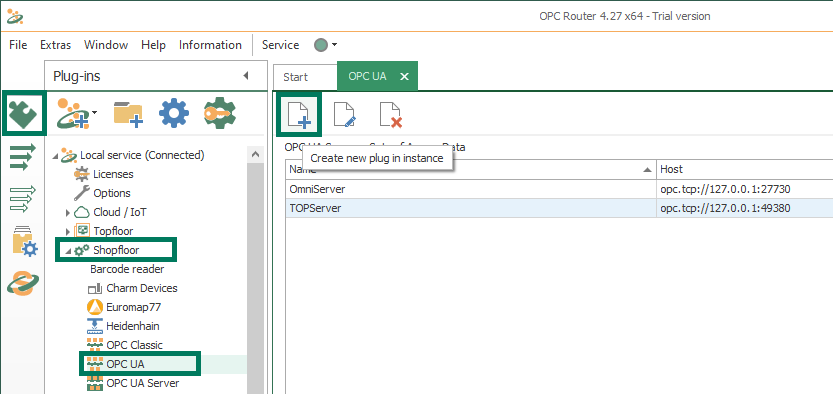Screen dimensions: 833x394
Task: Open the Information menu
Action: tap(210, 45)
